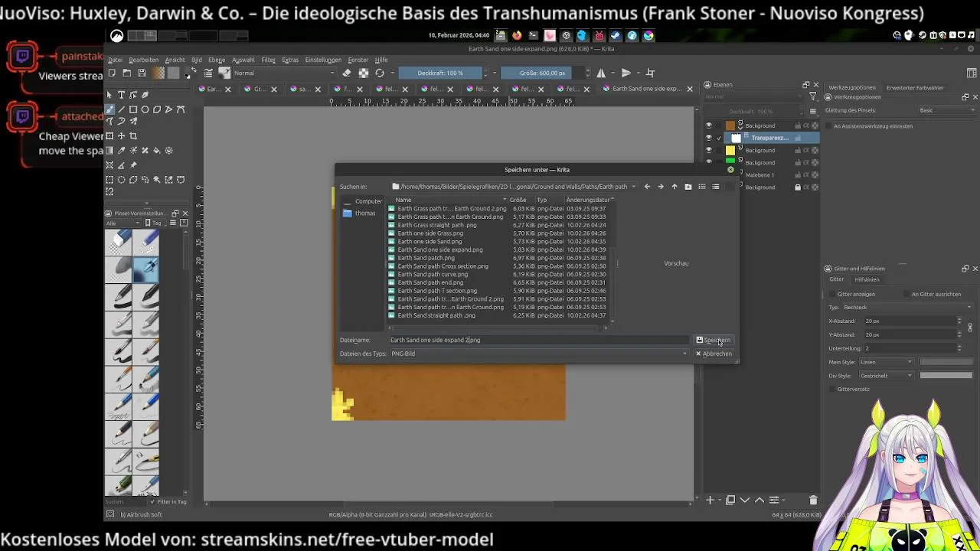Go back in save dialog navigation
This screenshot has width=980, height=551.
[x=647, y=187]
